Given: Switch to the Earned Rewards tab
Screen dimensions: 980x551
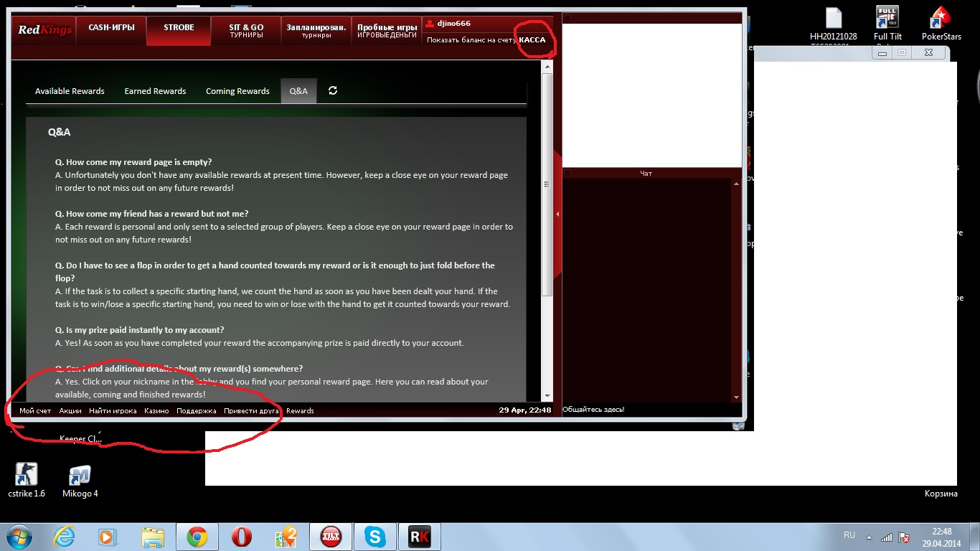Looking at the screenshot, I should point(155,91).
